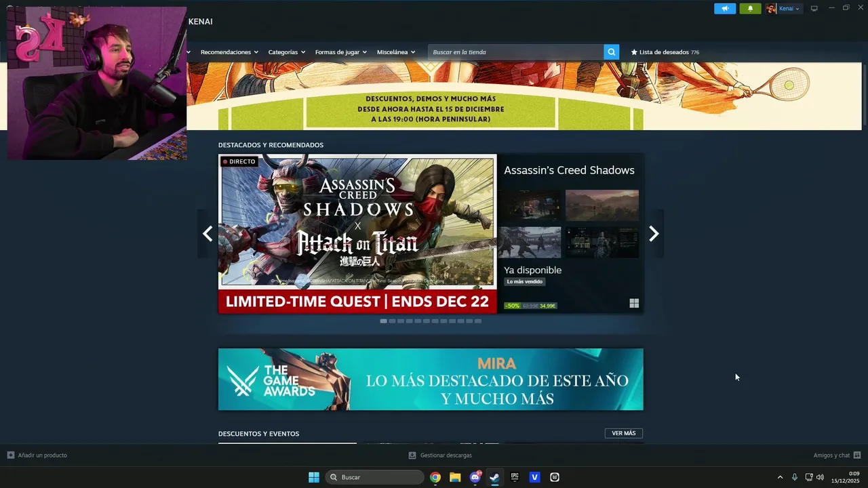Open the Windows Start menu

coord(314,477)
